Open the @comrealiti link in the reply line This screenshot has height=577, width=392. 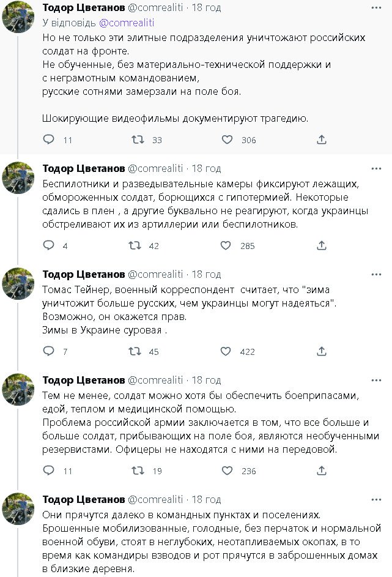pyautogui.click(x=127, y=23)
